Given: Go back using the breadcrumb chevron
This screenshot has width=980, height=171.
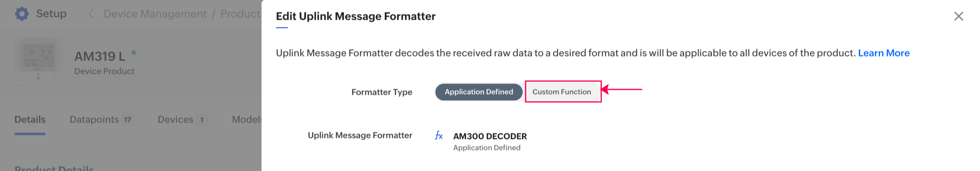Looking at the screenshot, I should click(x=91, y=14).
